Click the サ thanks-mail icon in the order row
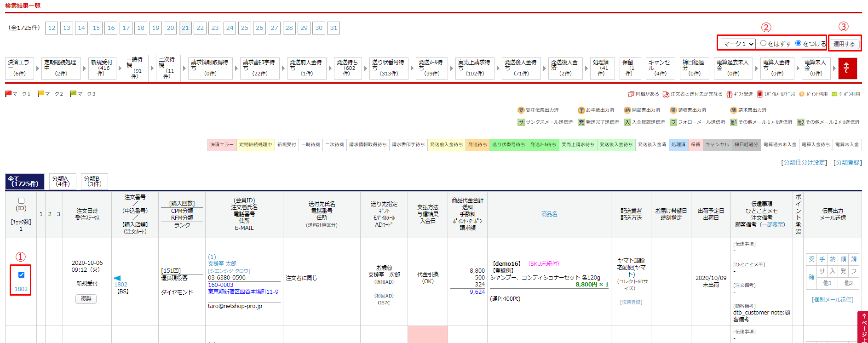 click(822, 271)
